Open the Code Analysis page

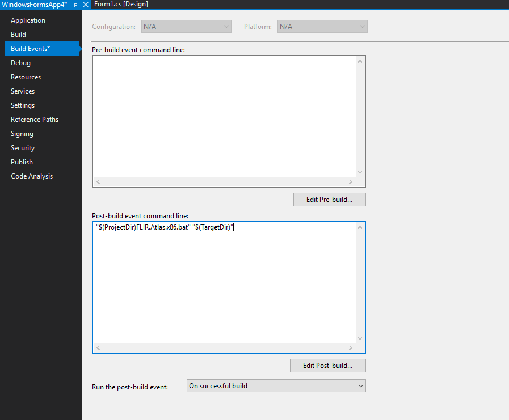pyautogui.click(x=32, y=176)
